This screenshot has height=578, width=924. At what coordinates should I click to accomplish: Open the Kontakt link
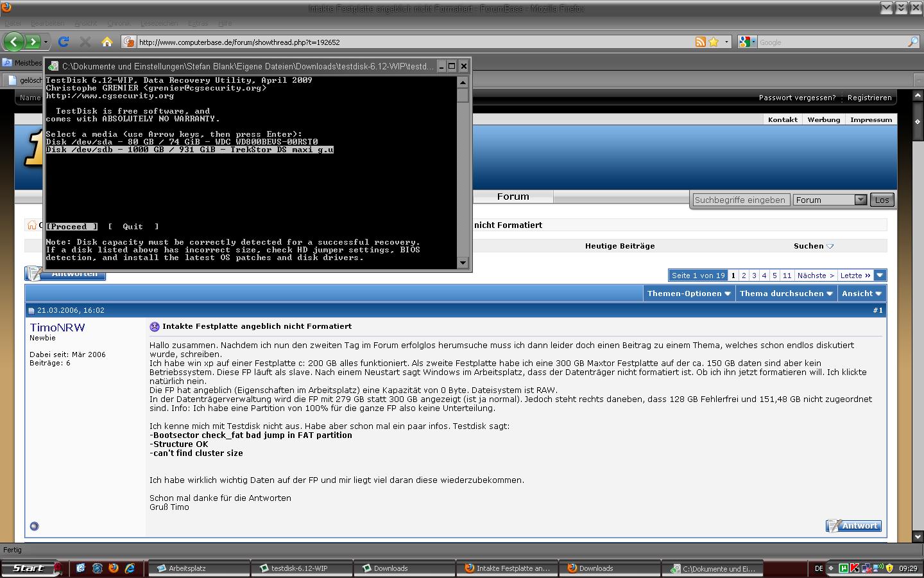[783, 119]
